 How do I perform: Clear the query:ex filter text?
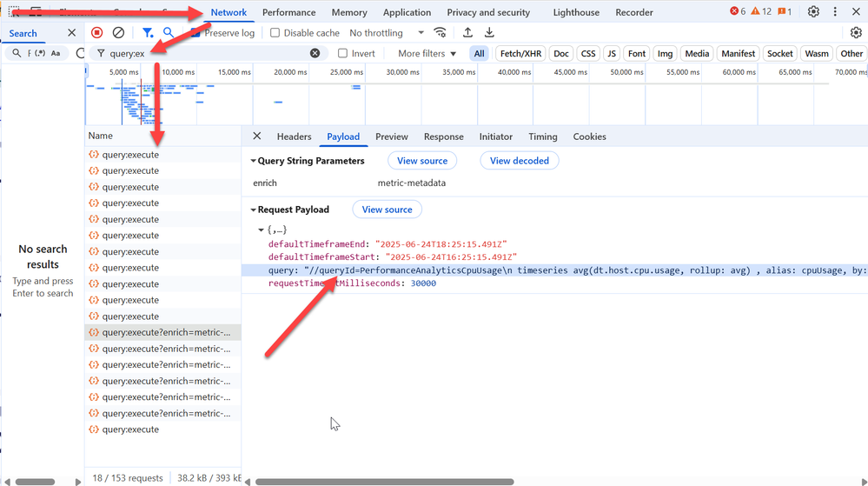(x=315, y=54)
